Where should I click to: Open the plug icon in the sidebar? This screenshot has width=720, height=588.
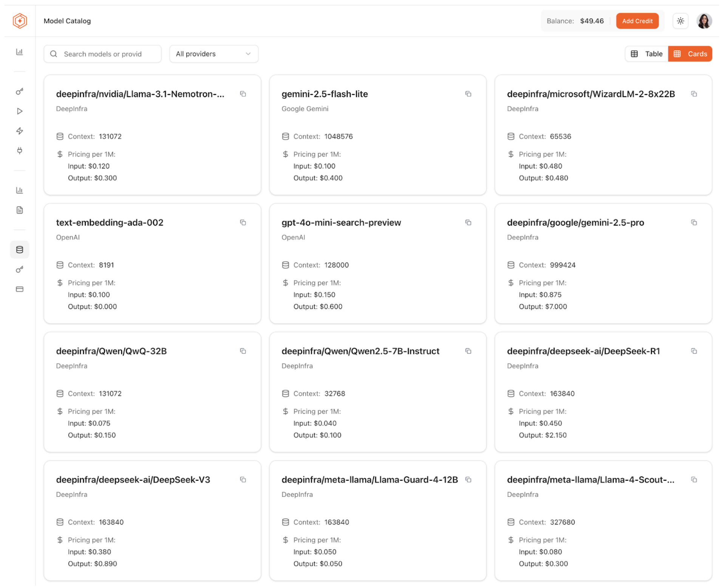tap(20, 151)
